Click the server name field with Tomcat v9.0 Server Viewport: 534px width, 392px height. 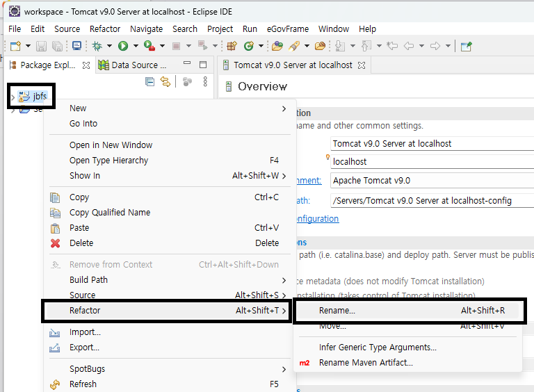click(x=432, y=144)
